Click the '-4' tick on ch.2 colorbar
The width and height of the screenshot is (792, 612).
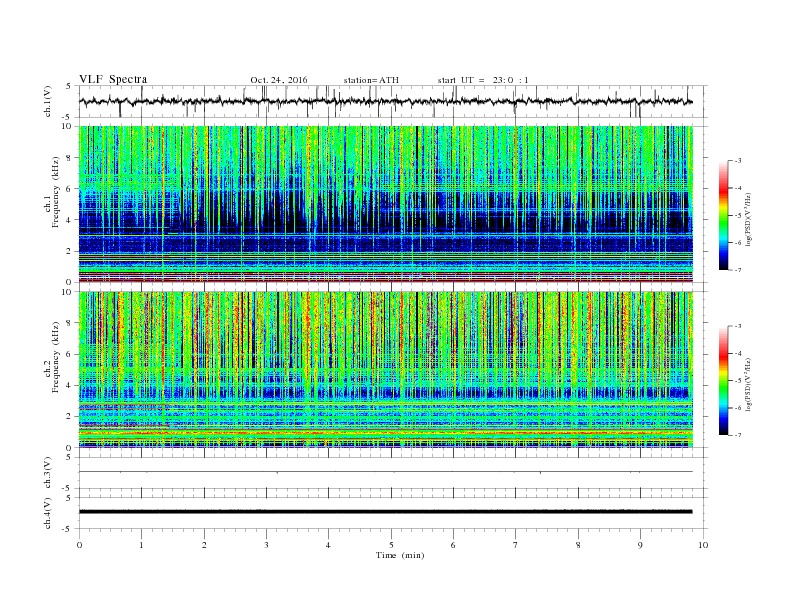tap(737, 353)
